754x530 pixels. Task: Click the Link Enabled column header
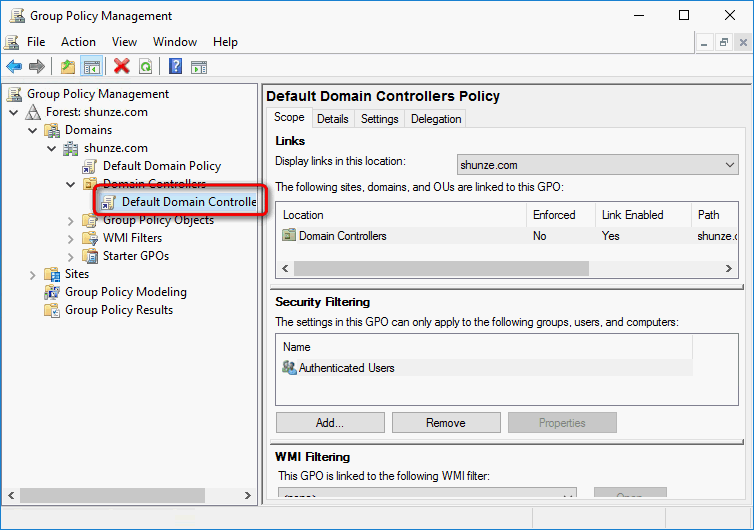pyautogui.click(x=643, y=215)
